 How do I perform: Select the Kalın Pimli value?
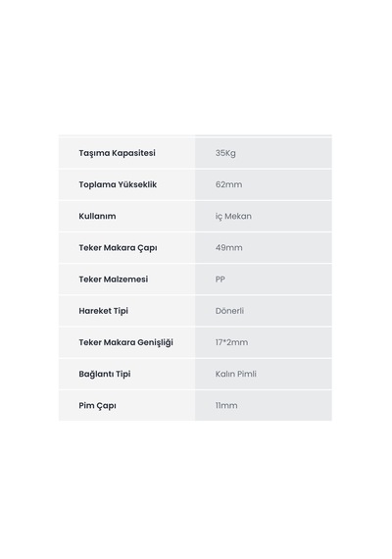click(236, 374)
